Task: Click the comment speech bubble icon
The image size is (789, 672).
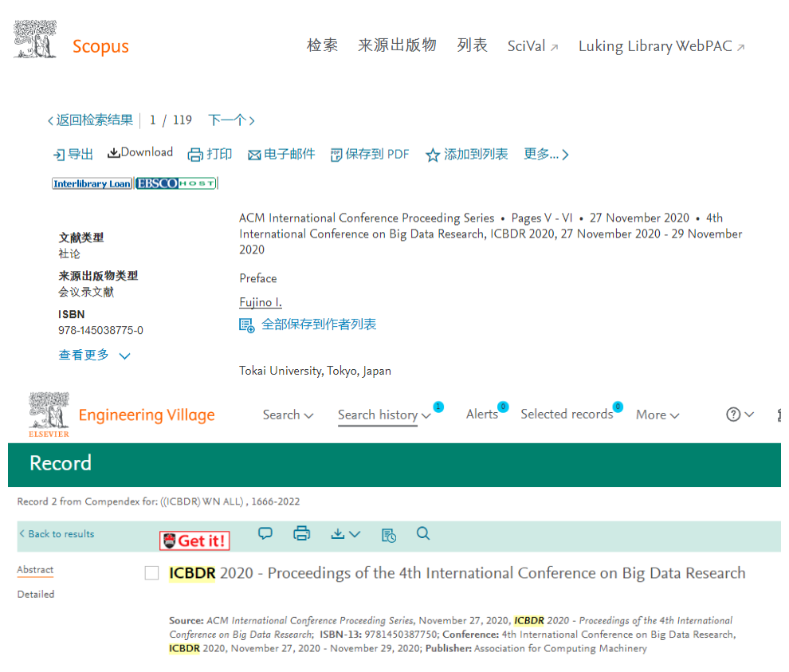Action: coord(265,533)
